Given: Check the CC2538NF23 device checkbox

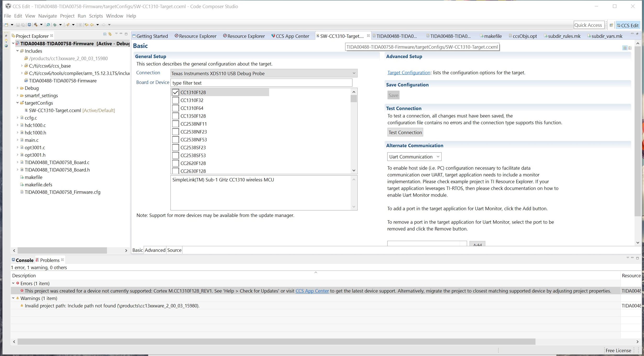Looking at the screenshot, I should pos(175,131).
